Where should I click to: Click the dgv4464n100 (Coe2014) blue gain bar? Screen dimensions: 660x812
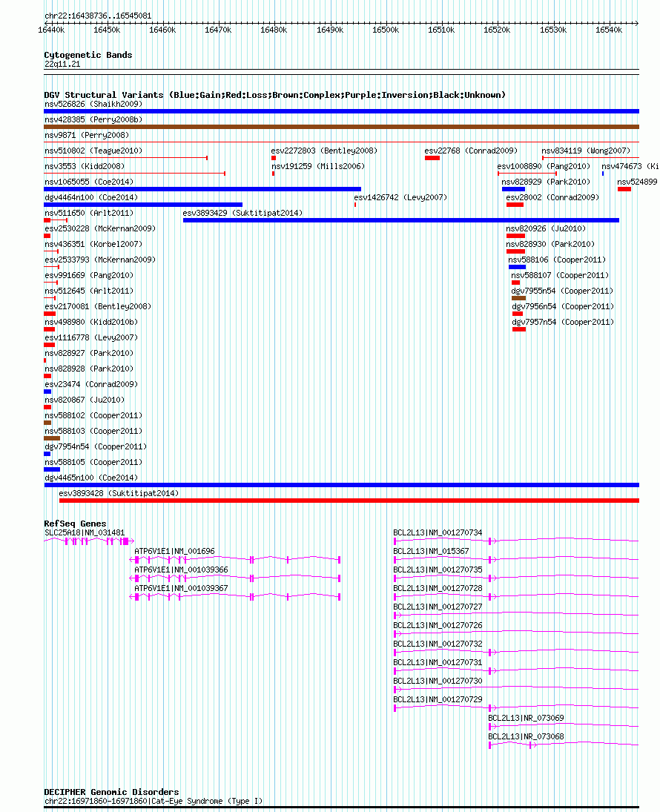click(x=143, y=205)
